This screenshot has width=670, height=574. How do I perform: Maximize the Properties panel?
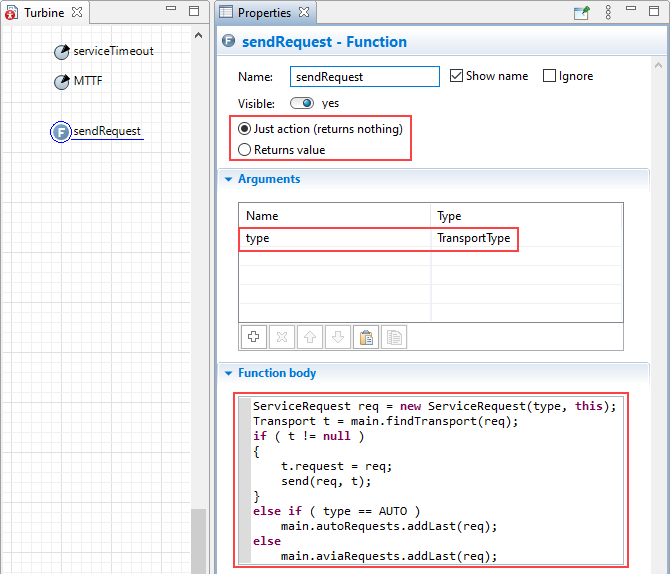click(654, 11)
